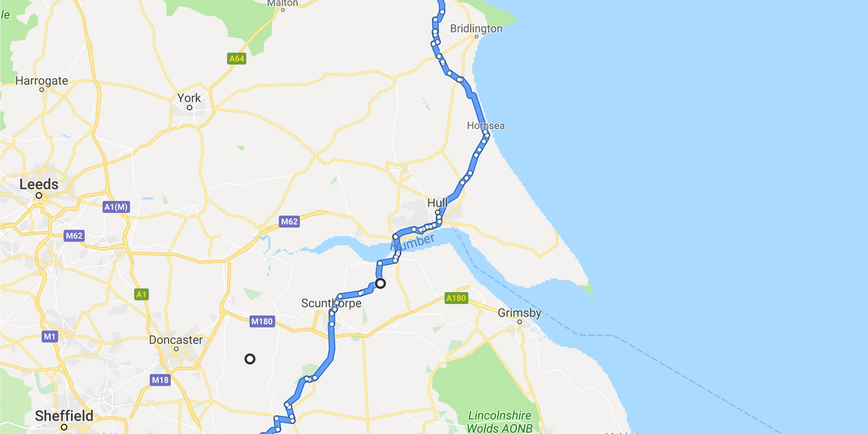Click the circle marker east of Doncaster
The image size is (868, 434).
coord(250,359)
